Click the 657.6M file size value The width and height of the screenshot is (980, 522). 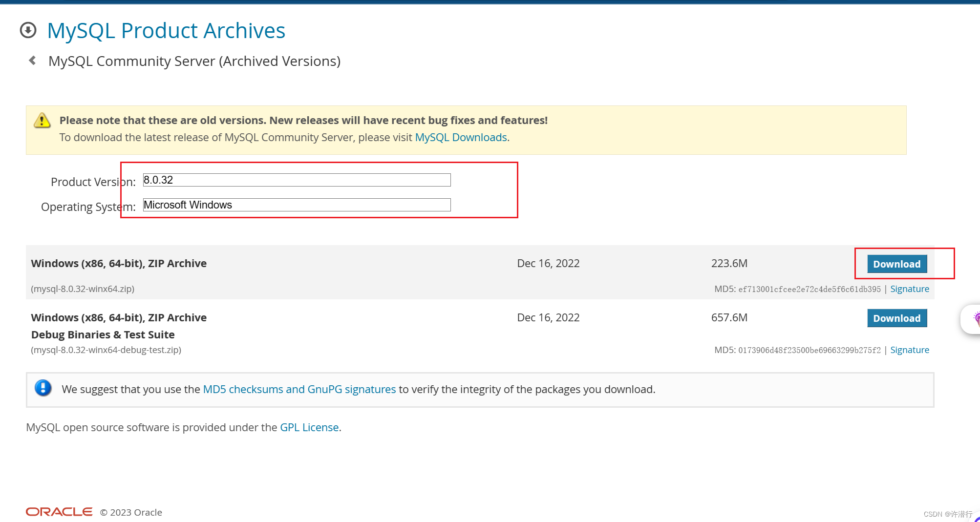tap(729, 317)
